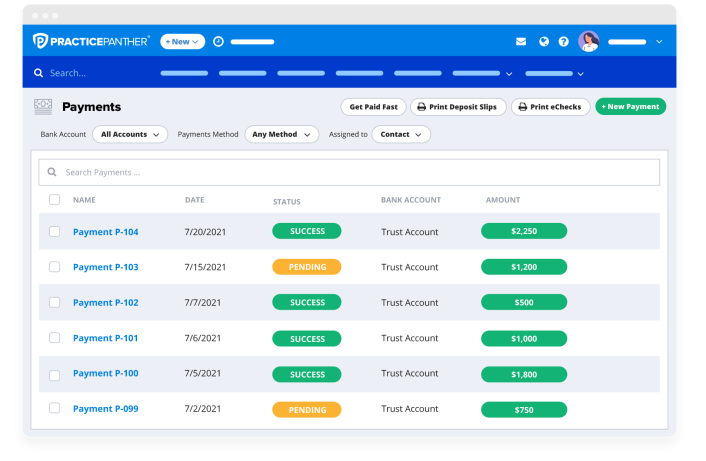Click the Search Payments input field

pos(350,172)
